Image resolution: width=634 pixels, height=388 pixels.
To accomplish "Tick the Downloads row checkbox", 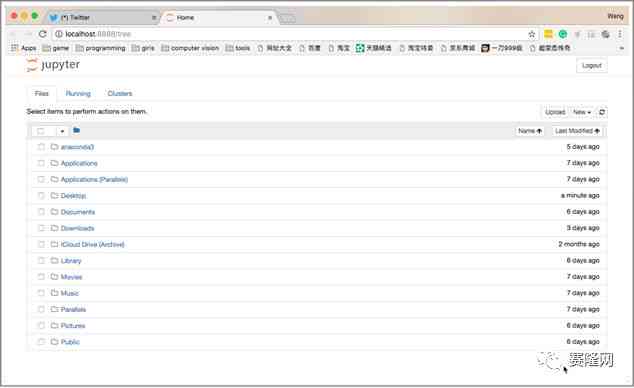I will 41,228.
